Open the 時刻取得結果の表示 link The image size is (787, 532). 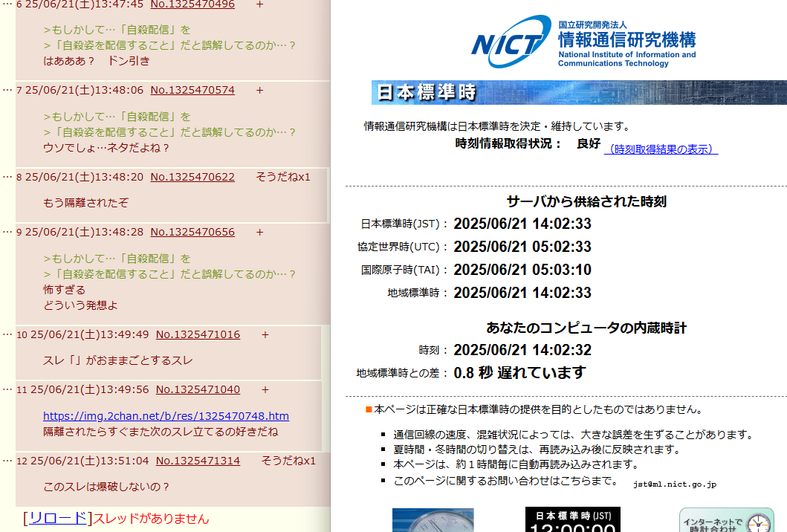coord(661,149)
